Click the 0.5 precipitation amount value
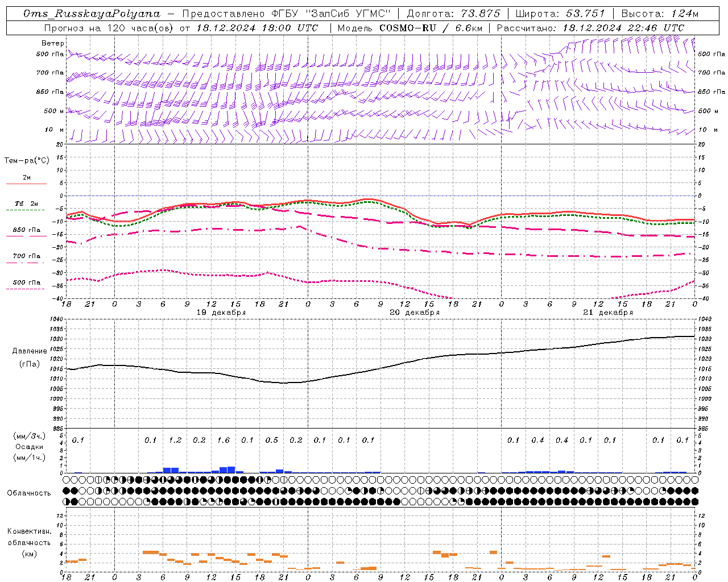This screenshot has width=728, height=582. 272,440
